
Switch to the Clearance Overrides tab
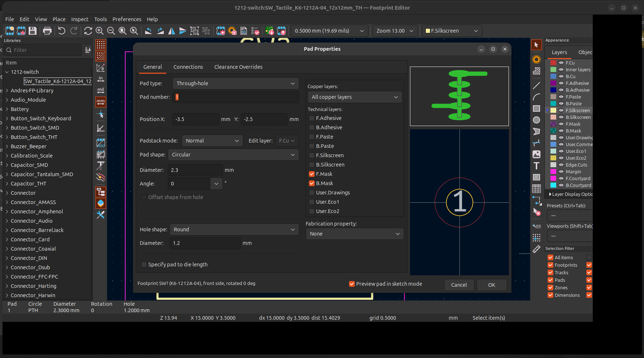(x=238, y=67)
